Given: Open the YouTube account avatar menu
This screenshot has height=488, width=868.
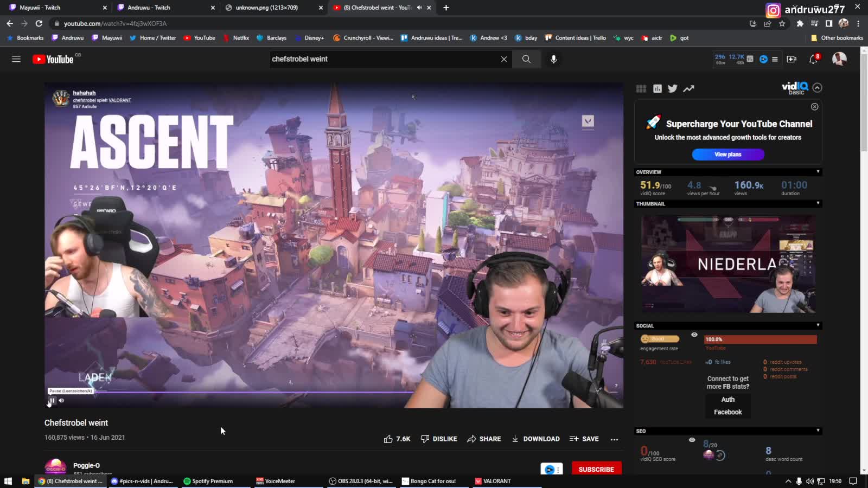Looking at the screenshot, I should [839, 59].
